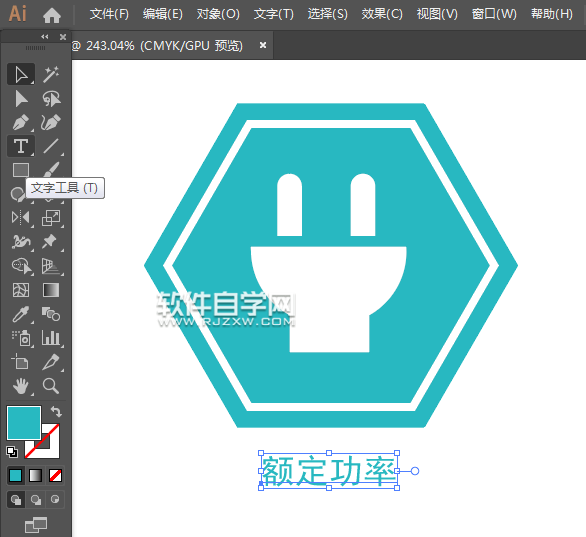Change the screen mode
Image resolution: width=586 pixels, height=537 pixels.
click(x=36, y=525)
